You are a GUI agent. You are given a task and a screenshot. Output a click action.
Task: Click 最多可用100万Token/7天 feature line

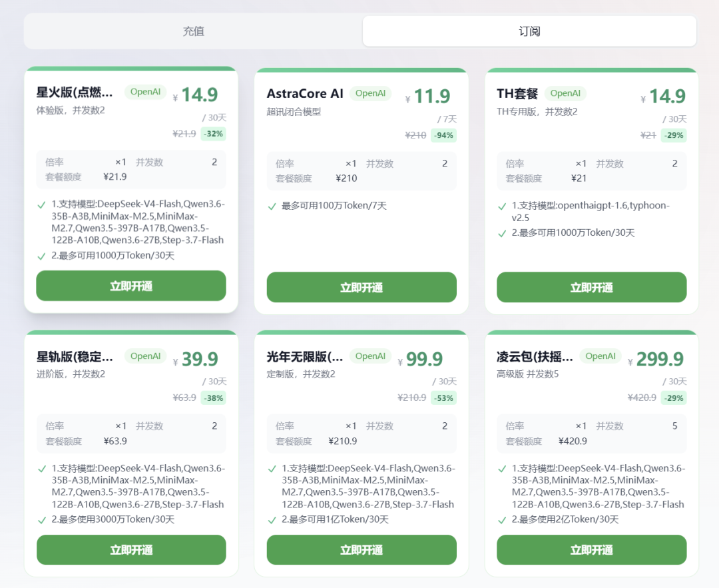[334, 206]
